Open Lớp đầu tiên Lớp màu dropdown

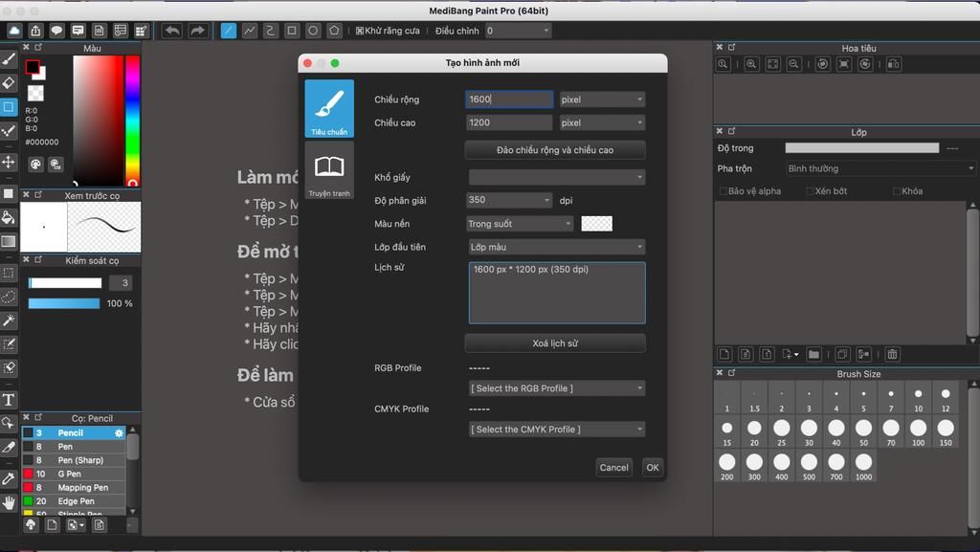557,247
